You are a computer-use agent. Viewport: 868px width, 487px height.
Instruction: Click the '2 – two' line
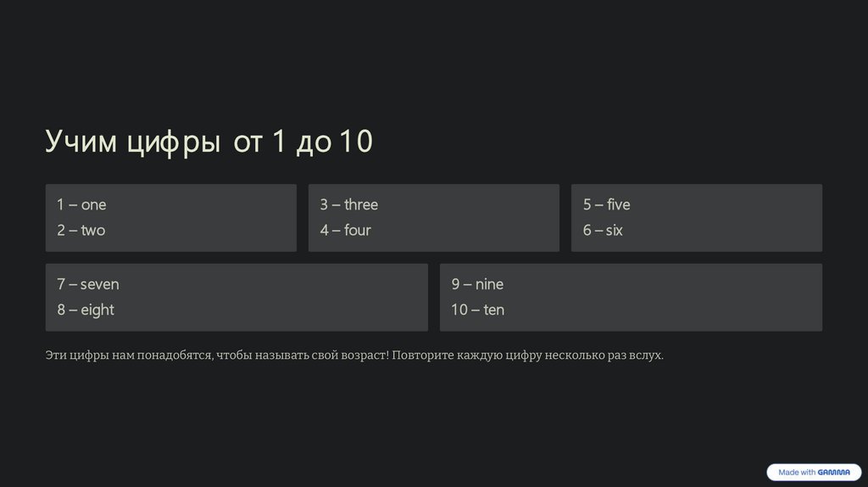81,230
